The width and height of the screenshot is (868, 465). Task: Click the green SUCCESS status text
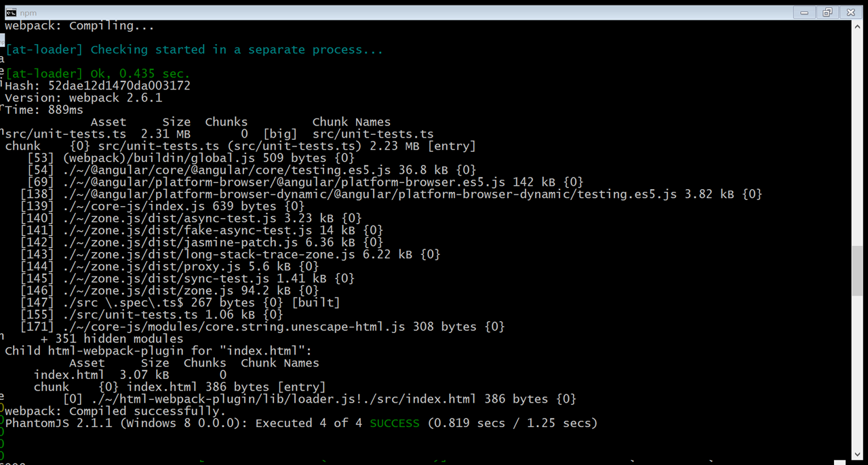pos(394,423)
